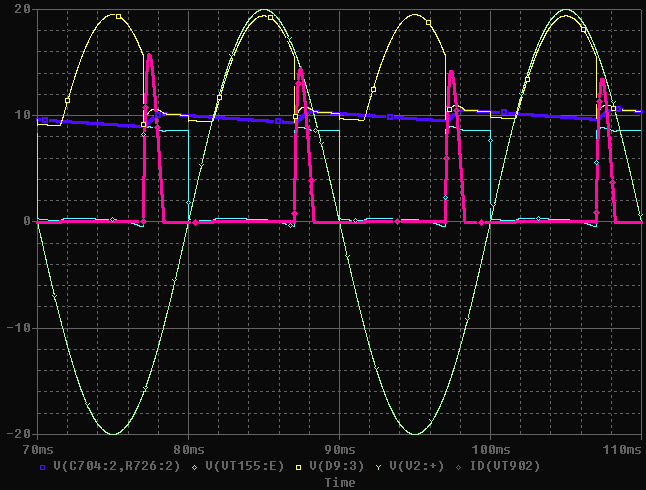
Task: Click the 90ms x-axis label
Action: click(x=340, y=450)
